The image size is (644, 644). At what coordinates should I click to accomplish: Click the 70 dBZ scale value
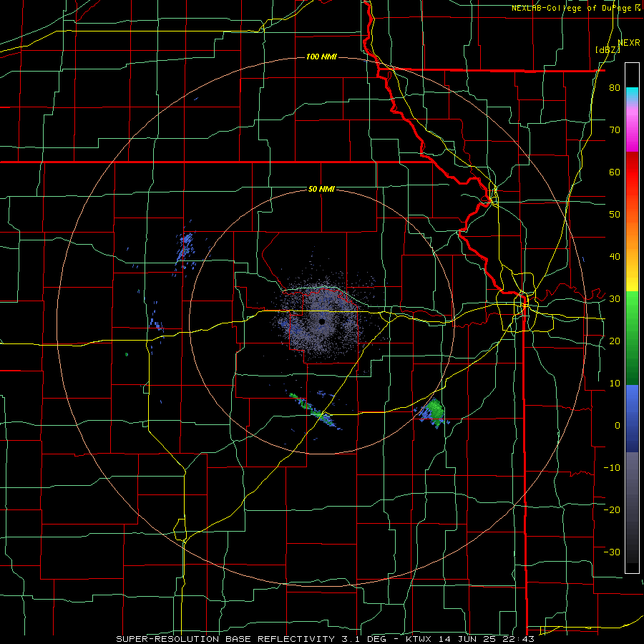pos(615,130)
